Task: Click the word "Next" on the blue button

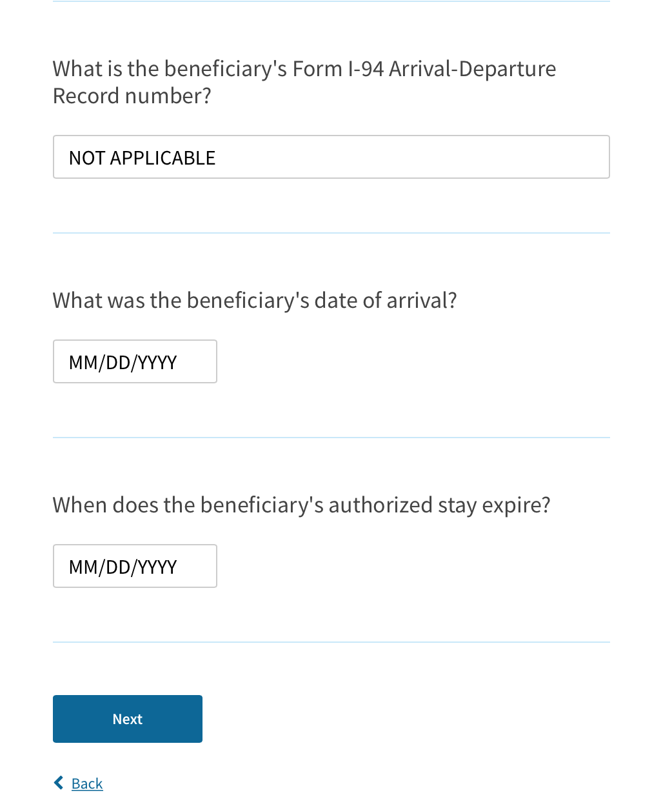Action: pyautogui.click(x=128, y=719)
